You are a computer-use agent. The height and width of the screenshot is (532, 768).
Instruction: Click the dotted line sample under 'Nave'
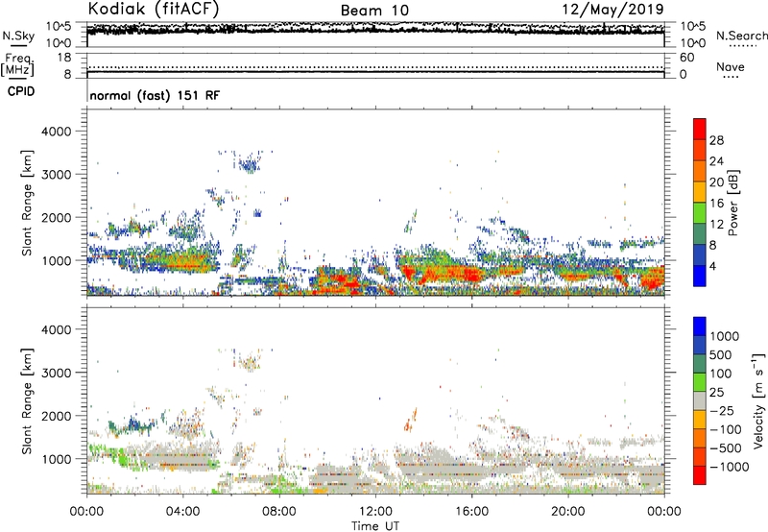click(731, 78)
